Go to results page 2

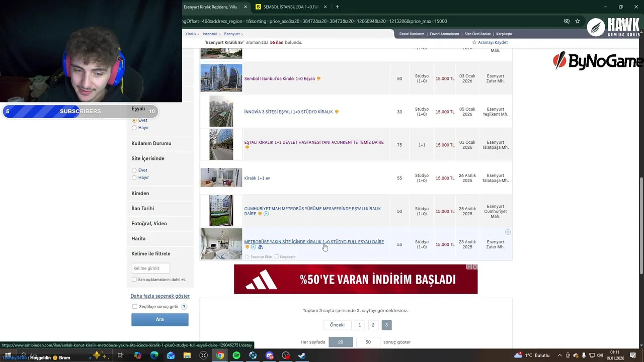(x=373, y=325)
